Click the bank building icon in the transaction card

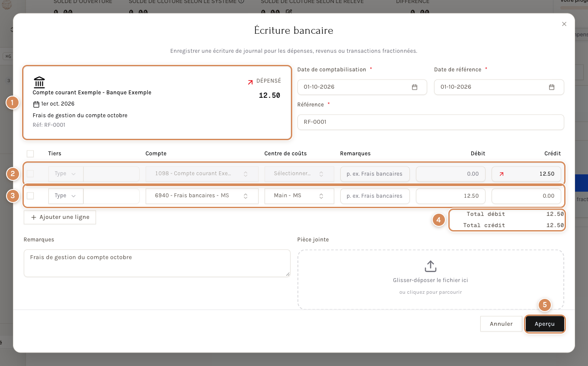click(39, 82)
